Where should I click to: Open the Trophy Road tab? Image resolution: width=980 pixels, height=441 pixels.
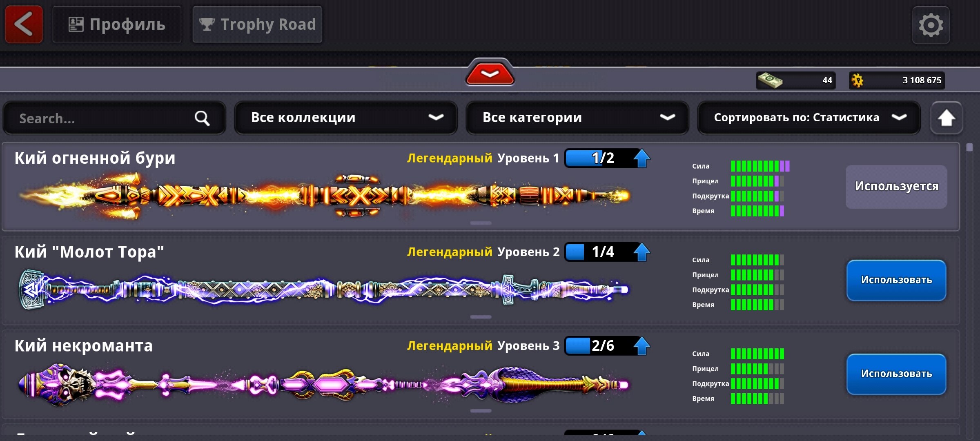(x=257, y=24)
